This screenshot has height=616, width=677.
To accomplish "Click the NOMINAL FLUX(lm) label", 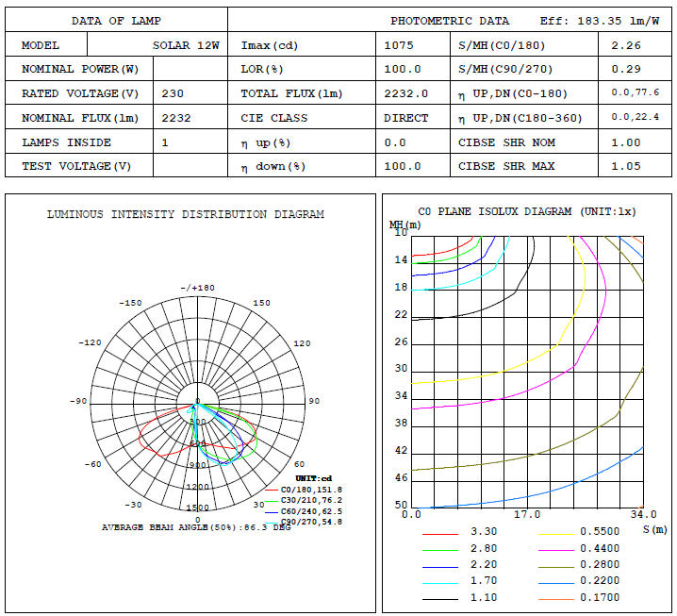I will pyautogui.click(x=80, y=118).
